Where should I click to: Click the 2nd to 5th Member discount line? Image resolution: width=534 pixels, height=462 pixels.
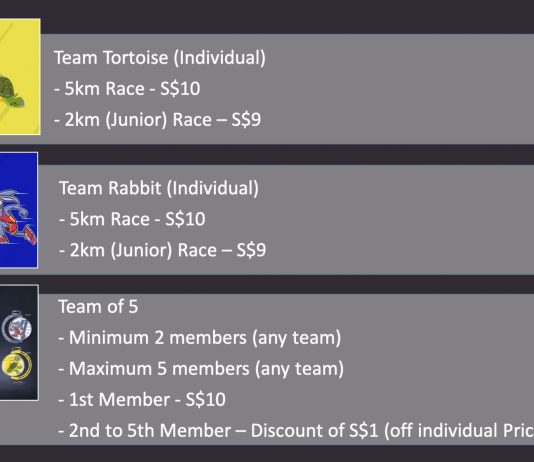(296, 431)
